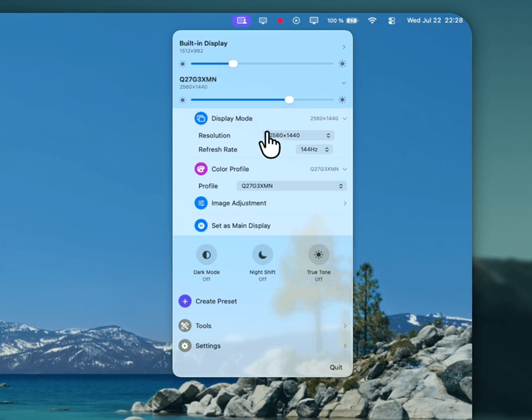The width and height of the screenshot is (532, 420).
Task: Open the Resolution 2560×1440 dropdown
Action: [300, 135]
